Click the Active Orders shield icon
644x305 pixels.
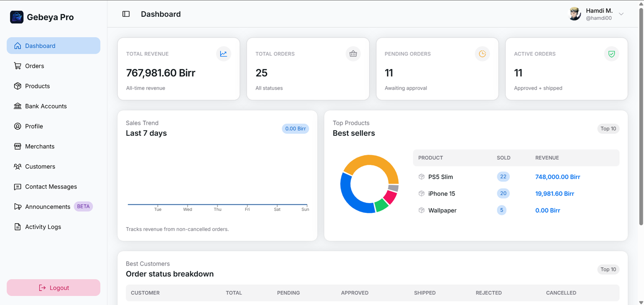pyautogui.click(x=611, y=54)
